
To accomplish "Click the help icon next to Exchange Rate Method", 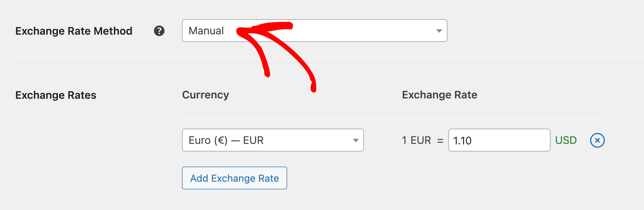I will pyautogui.click(x=159, y=31).
